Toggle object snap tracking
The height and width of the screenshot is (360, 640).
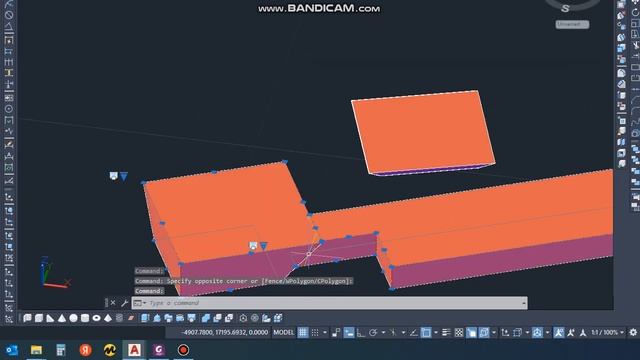[x=413, y=333]
